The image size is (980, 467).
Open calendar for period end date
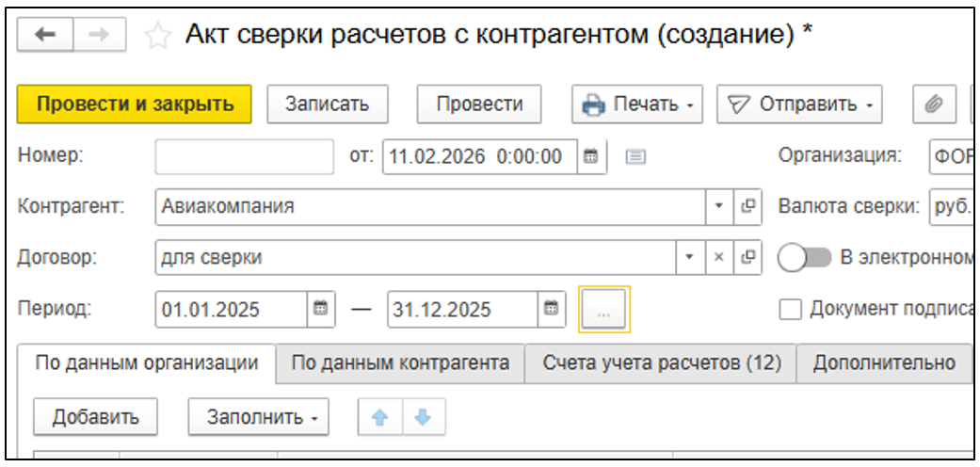[551, 309]
